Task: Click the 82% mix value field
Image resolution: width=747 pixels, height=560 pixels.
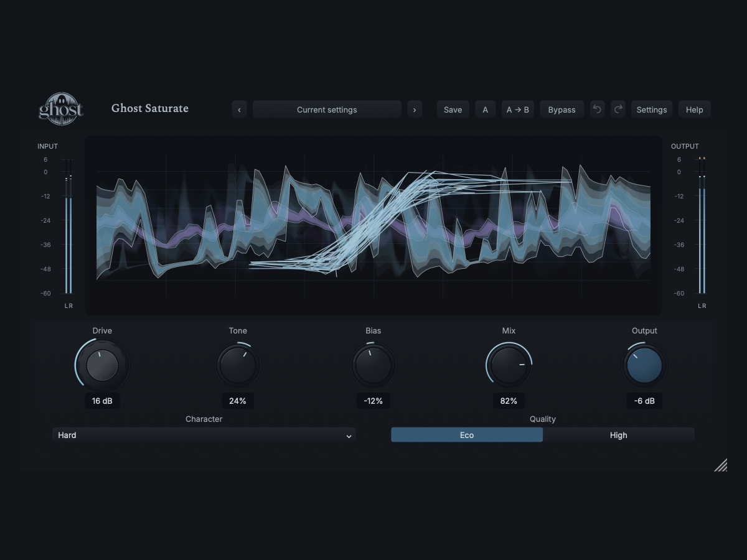Action: pos(509,401)
